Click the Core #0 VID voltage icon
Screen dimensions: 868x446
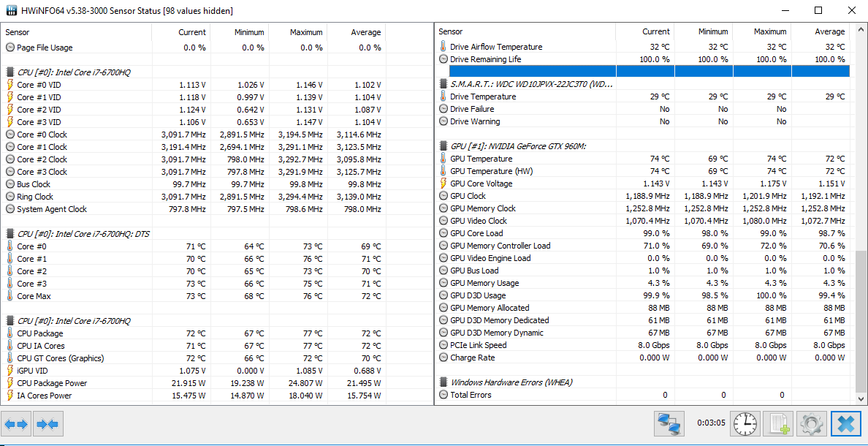point(10,85)
